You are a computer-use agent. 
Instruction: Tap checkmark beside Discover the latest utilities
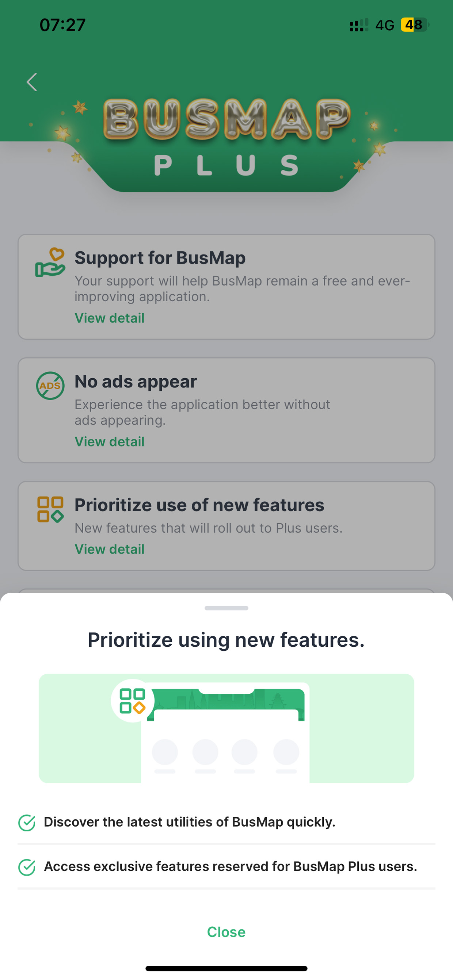click(x=27, y=823)
